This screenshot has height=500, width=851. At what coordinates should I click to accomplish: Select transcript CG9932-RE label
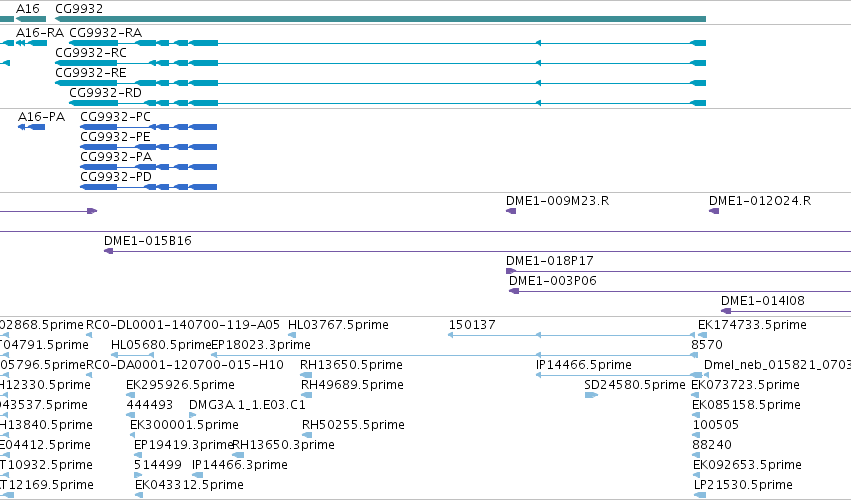pyautogui.click(x=91, y=73)
